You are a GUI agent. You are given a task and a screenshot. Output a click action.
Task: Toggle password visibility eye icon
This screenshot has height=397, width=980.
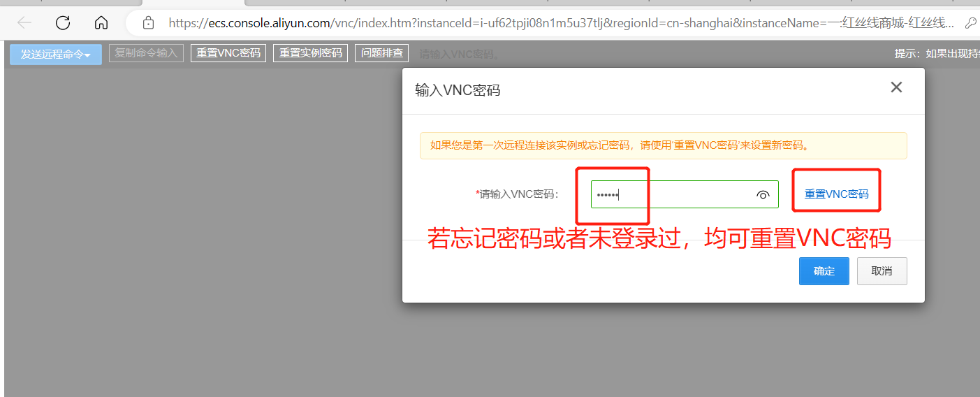[763, 195]
